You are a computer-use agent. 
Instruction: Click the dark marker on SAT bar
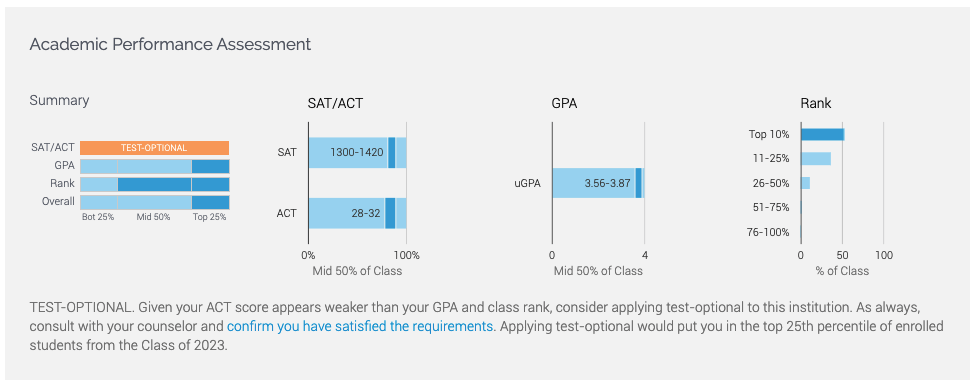391,153
